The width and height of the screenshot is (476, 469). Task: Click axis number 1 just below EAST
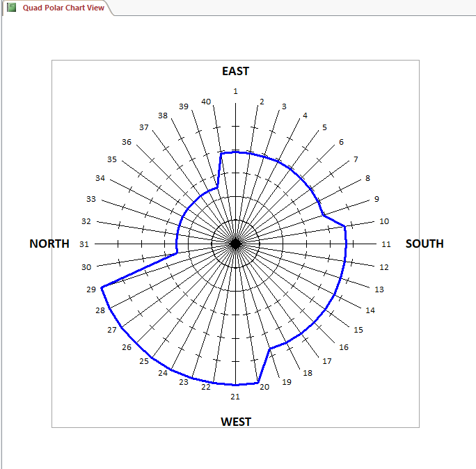pyautogui.click(x=235, y=91)
